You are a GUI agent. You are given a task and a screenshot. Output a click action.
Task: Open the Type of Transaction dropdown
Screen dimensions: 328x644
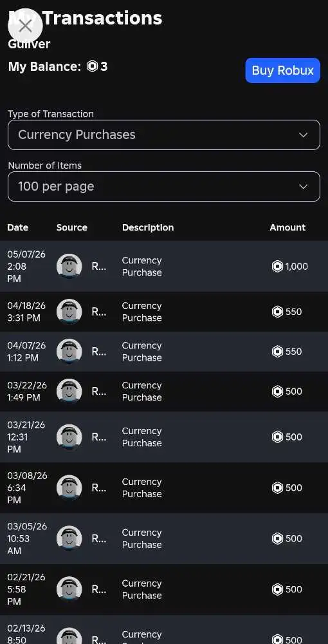(x=164, y=135)
